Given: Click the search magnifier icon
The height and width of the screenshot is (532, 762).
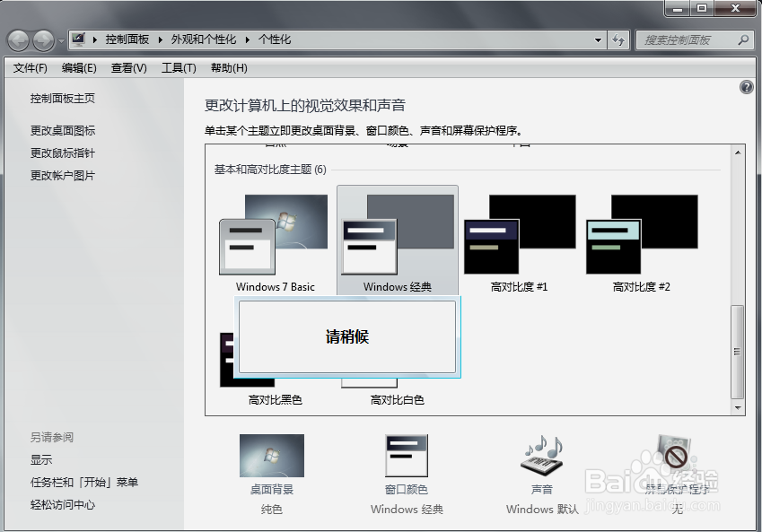Looking at the screenshot, I should pyautogui.click(x=743, y=39).
